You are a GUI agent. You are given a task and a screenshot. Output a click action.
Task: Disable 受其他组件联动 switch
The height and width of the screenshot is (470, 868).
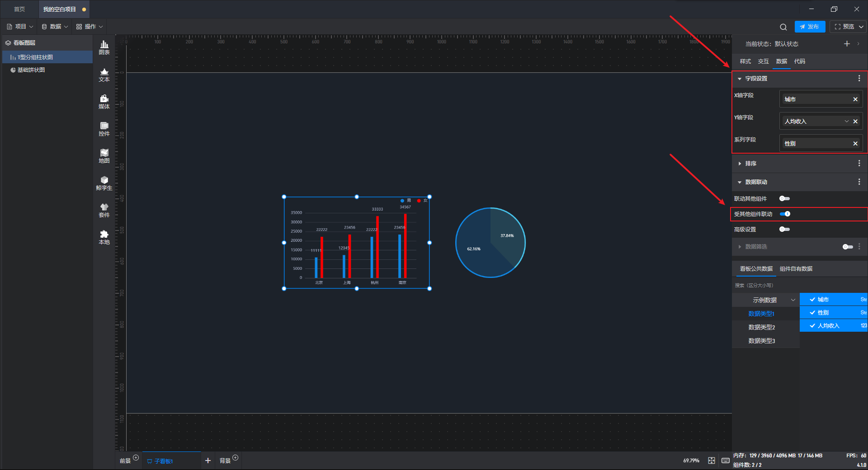point(785,214)
